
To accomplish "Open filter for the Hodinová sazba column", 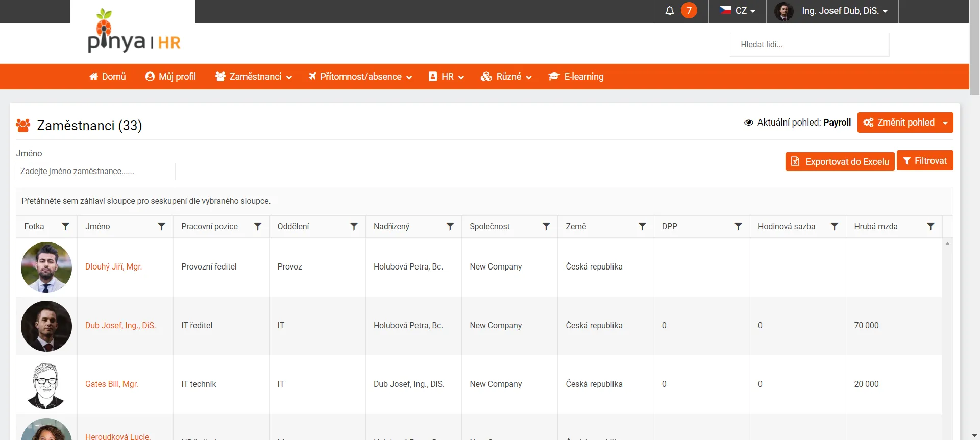I will tap(835, 226).
